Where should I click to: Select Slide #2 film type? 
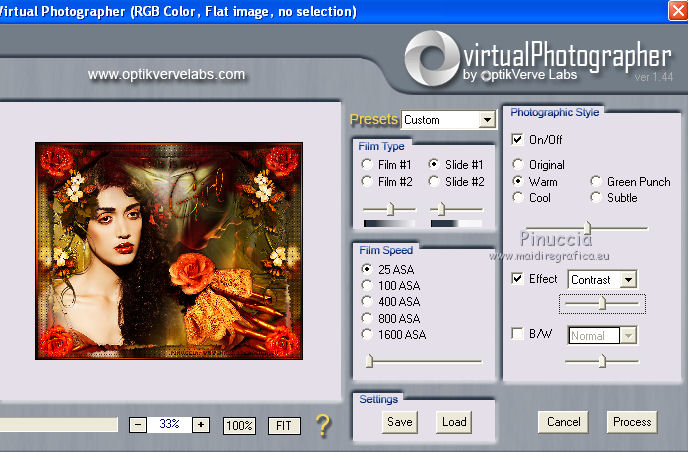coord(434,181)
